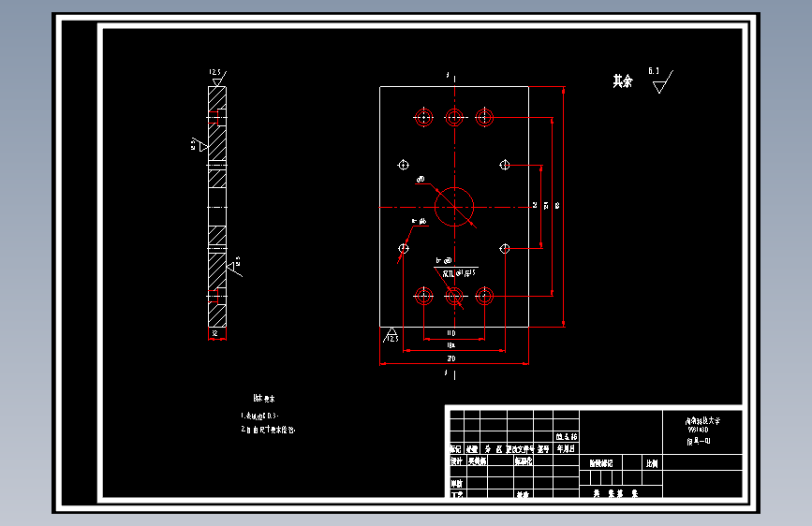The image size is (812, 526).
Task: Select the 设计 cell in the title block
Action: (456, 460)
